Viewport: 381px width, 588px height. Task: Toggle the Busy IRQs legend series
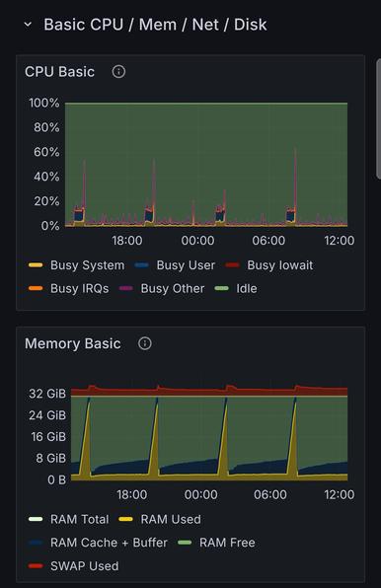(80, 288)
